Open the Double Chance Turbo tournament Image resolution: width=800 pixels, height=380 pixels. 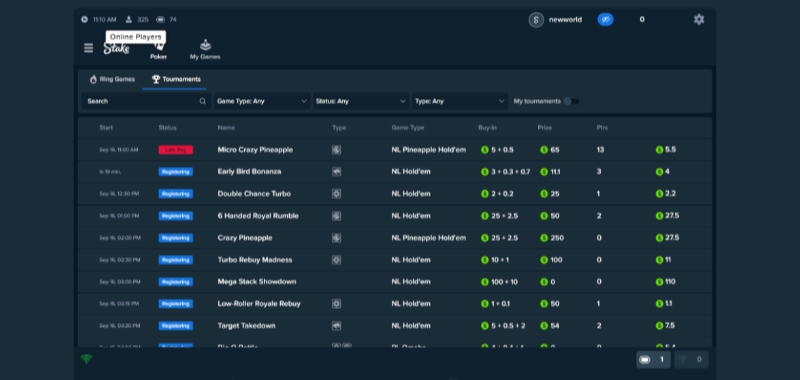pos(254,194)
